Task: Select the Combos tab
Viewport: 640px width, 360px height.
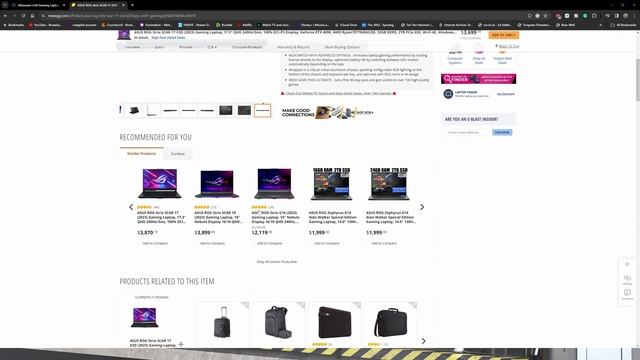Action: coord(178,154)
